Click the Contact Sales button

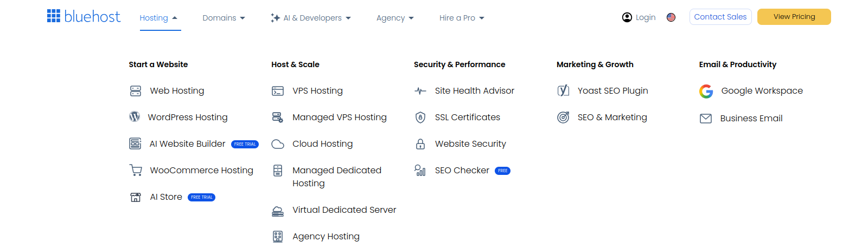(x=720, y=17)
